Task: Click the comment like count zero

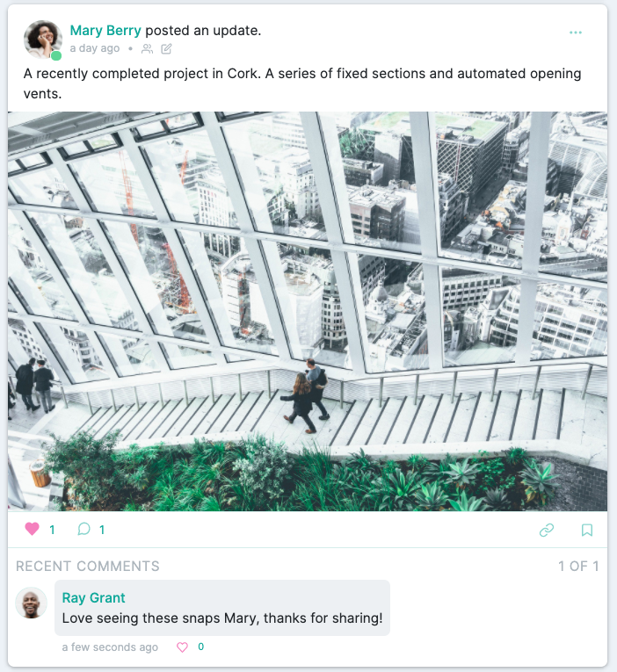Action: coord(200,647)
